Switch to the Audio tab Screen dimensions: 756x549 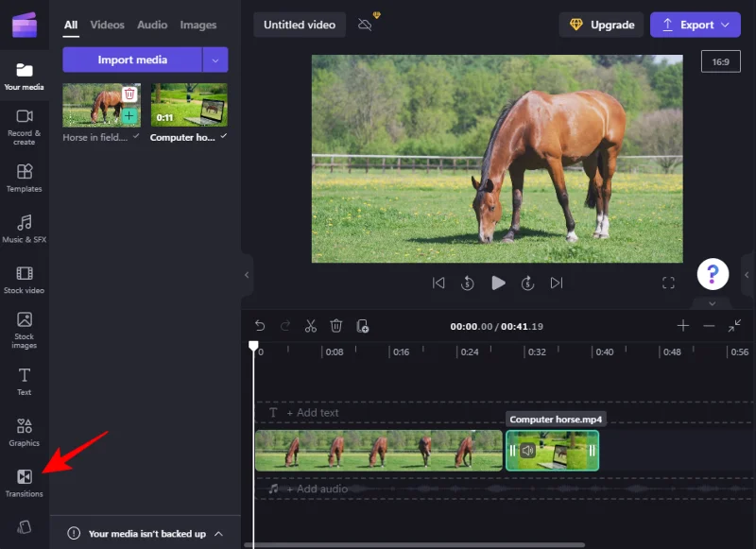[151, 25]
